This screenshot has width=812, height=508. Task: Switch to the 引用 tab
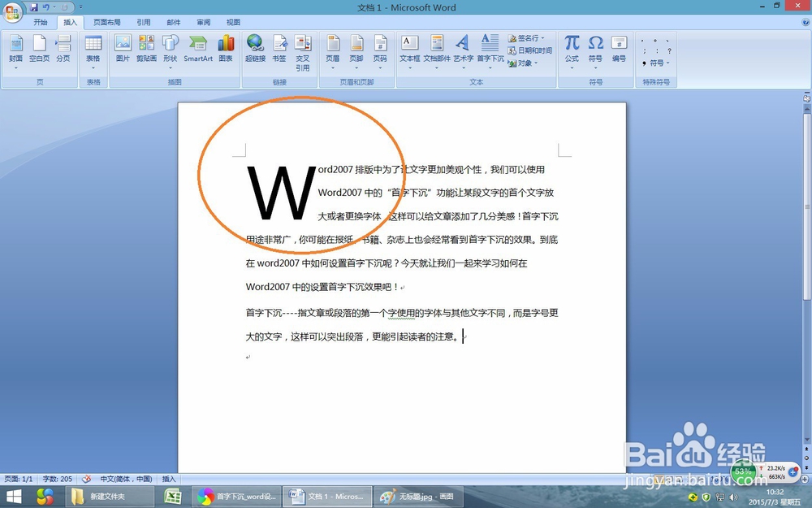(144, 22)
